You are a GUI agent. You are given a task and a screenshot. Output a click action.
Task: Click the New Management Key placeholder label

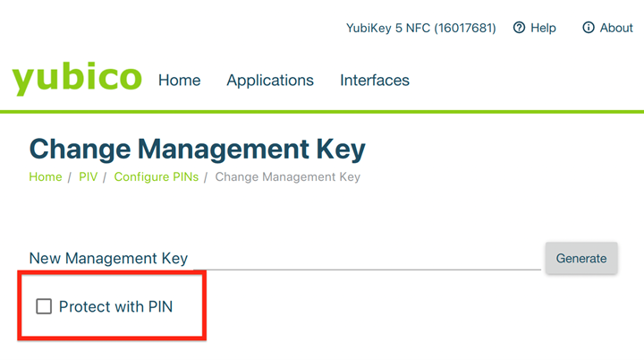[x=108, y=258]
